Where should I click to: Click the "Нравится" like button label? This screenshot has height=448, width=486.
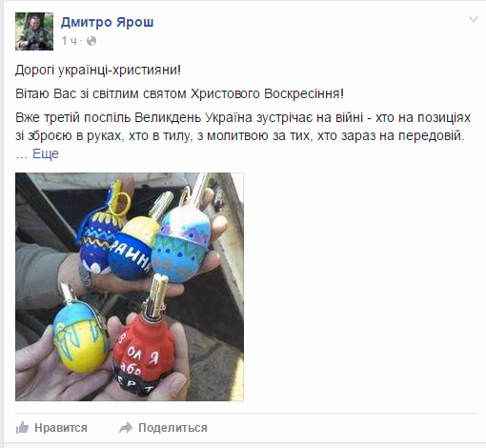pyautogui.click(x=61, y=428)
